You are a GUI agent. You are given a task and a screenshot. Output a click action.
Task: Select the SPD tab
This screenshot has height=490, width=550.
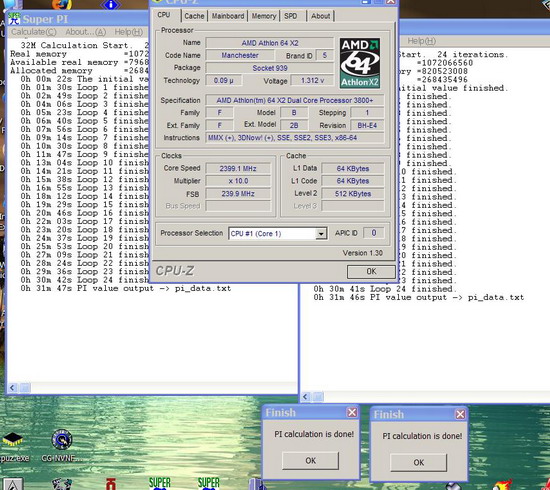click(x=290, y=16)
